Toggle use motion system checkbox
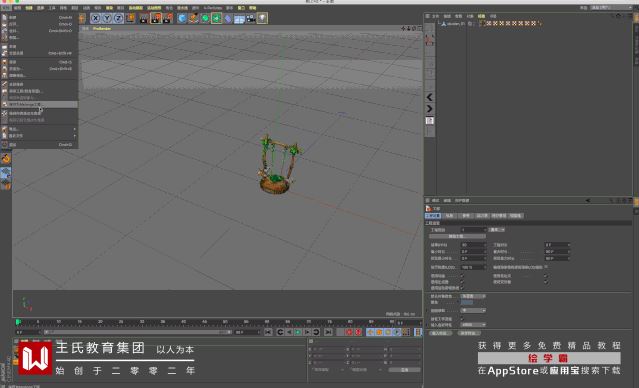The image size is (639, 388). 462,288
